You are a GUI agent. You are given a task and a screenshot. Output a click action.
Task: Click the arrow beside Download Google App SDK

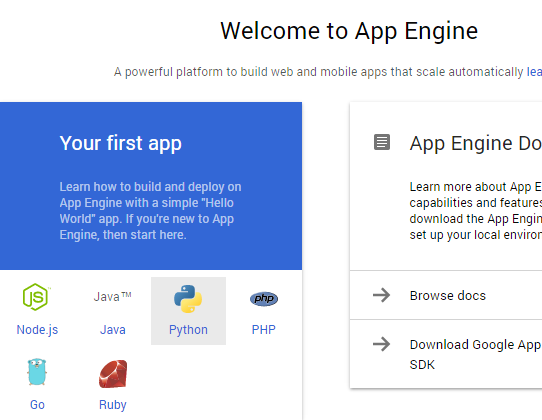(382, 344)
